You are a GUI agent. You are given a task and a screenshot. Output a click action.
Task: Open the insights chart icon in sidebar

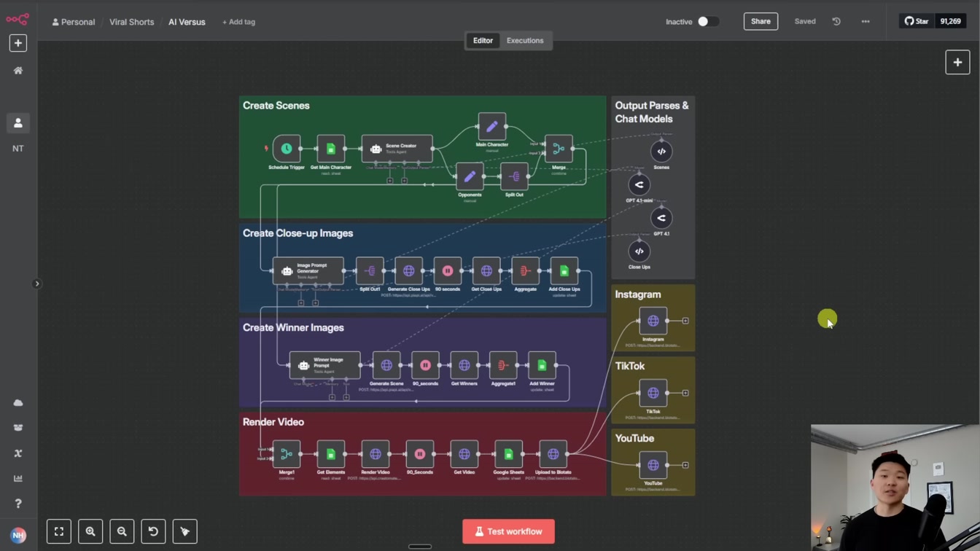pyautogui.click(x=18, y=478)
